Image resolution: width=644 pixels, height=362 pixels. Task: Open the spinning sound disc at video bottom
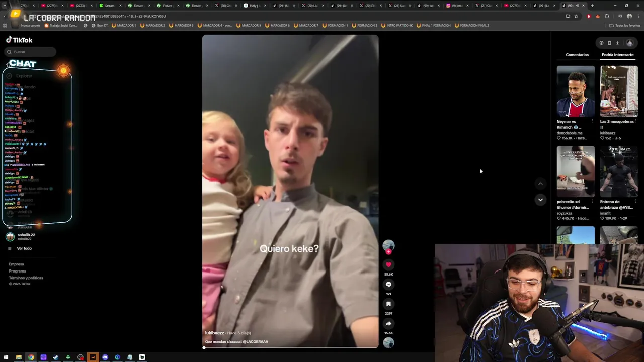click(388, 343)
